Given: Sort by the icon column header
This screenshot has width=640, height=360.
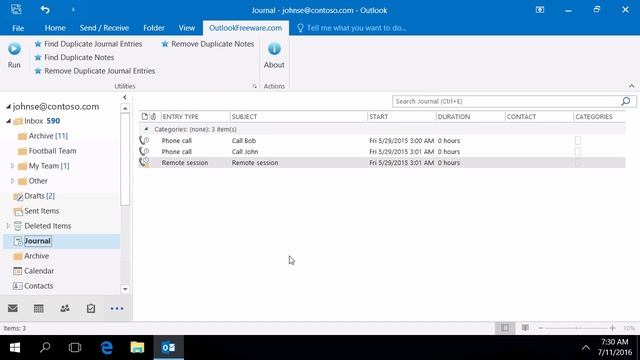Looking at the screenshot, I should click(144, 117).
